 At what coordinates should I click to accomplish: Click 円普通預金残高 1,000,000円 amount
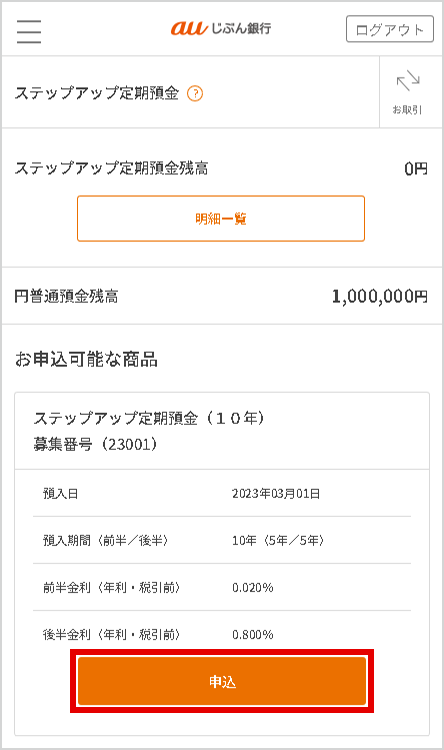[x=379, y=296]
